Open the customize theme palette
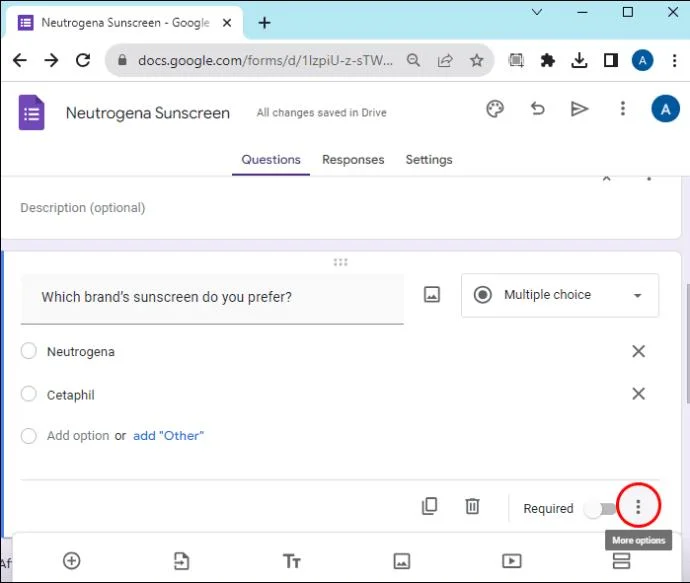The image size is (690, 583). pos(495,109)
